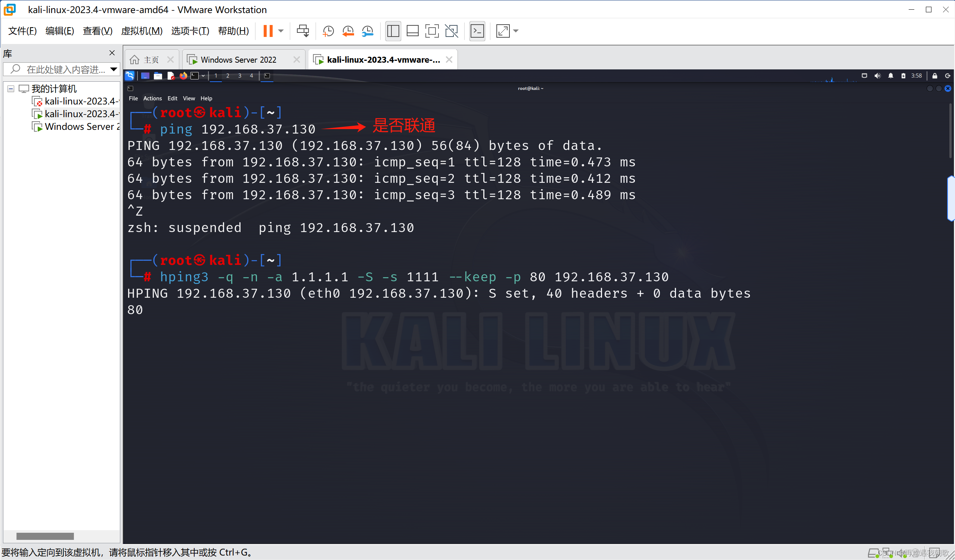Collapse the 我的计算机 tree node

[10, 88]
